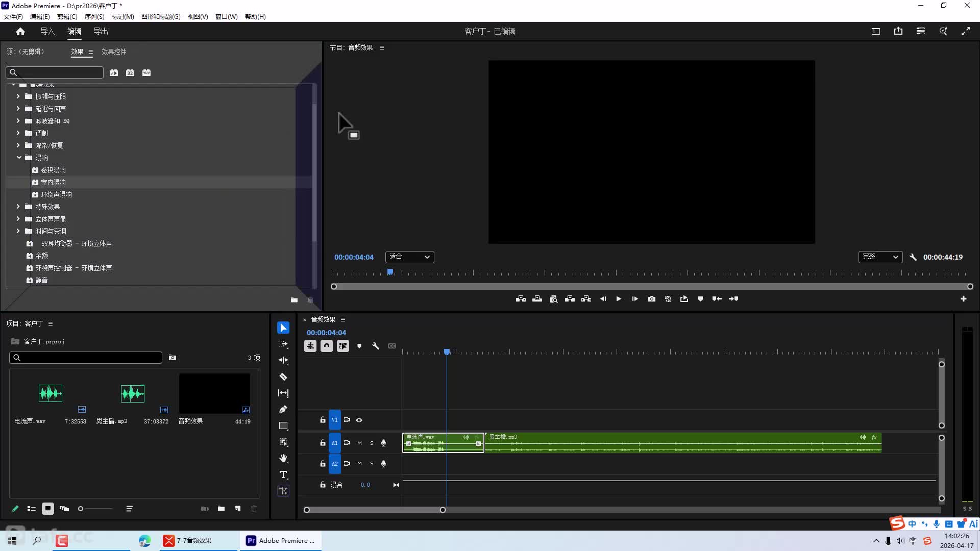Solo track A1
Screen dimensions: 980x551
pos(372,443)
